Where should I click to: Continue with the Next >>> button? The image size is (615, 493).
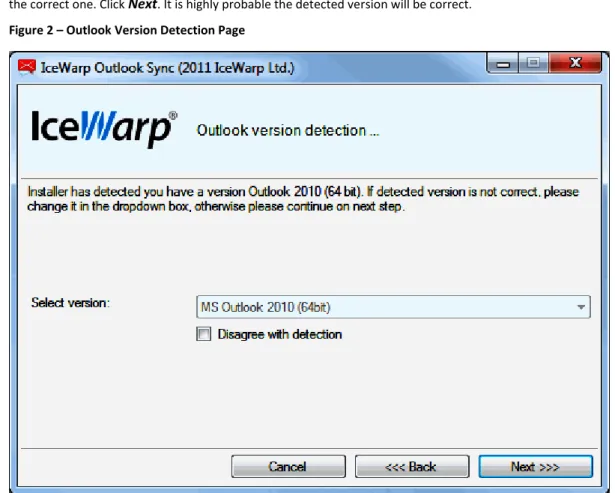tap(535, 466)
